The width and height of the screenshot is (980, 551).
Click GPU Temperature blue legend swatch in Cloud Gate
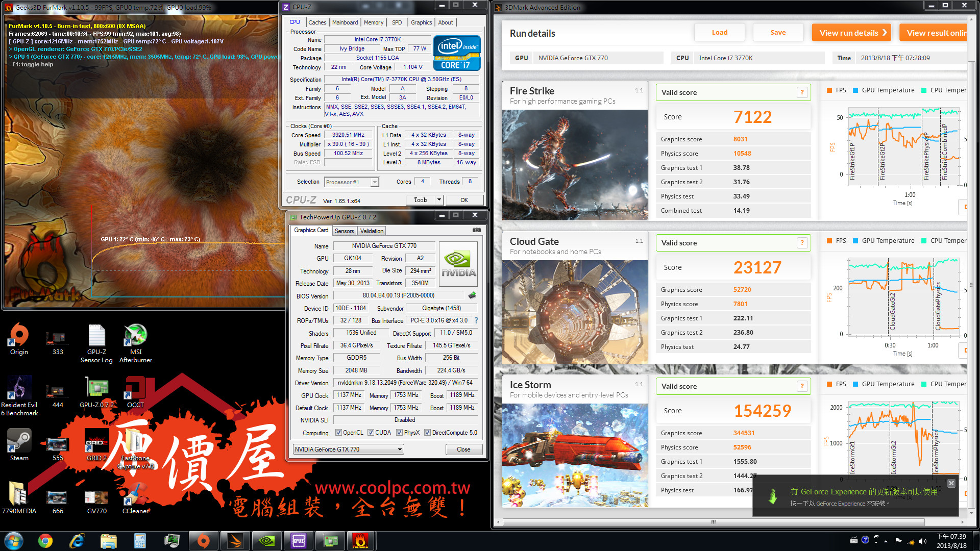855,241
